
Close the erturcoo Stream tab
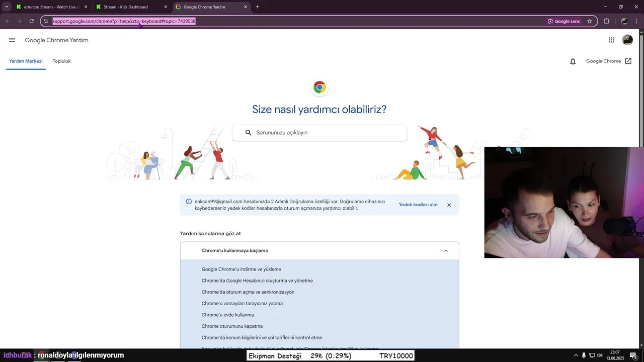click(x=86, y=7)
